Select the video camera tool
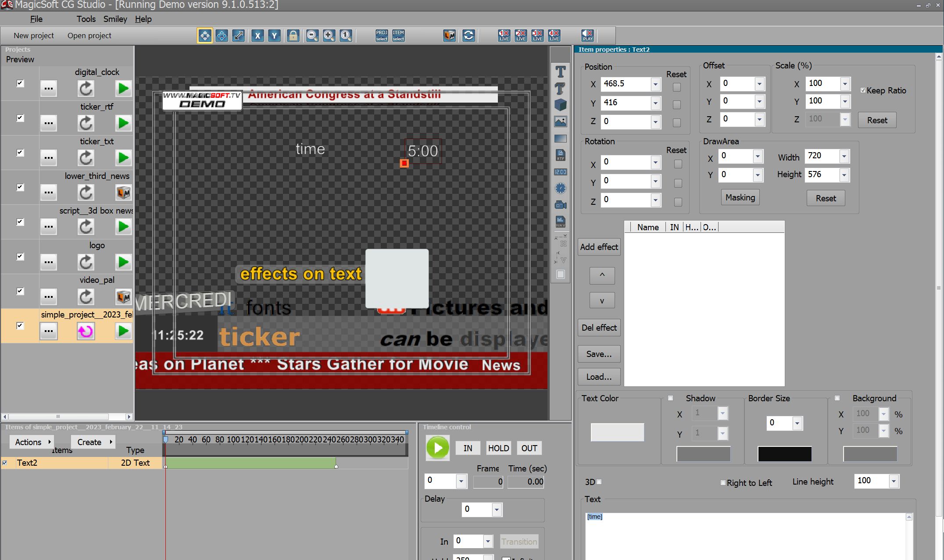Image resolution: width=944 pixels, height=560 pixels. coord(560,205)
